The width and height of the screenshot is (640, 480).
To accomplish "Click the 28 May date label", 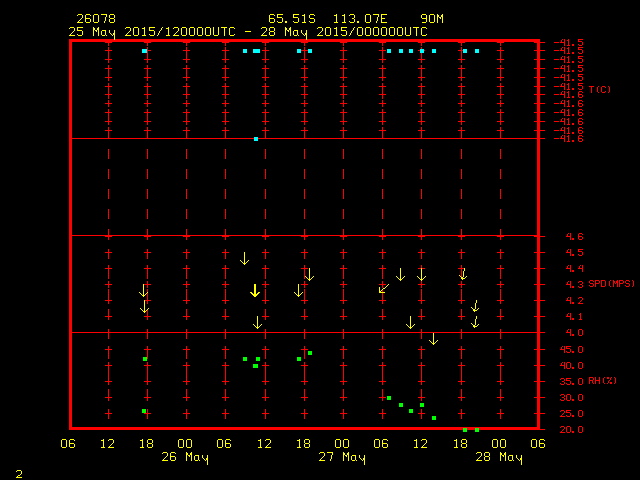I will coord(498,457).
